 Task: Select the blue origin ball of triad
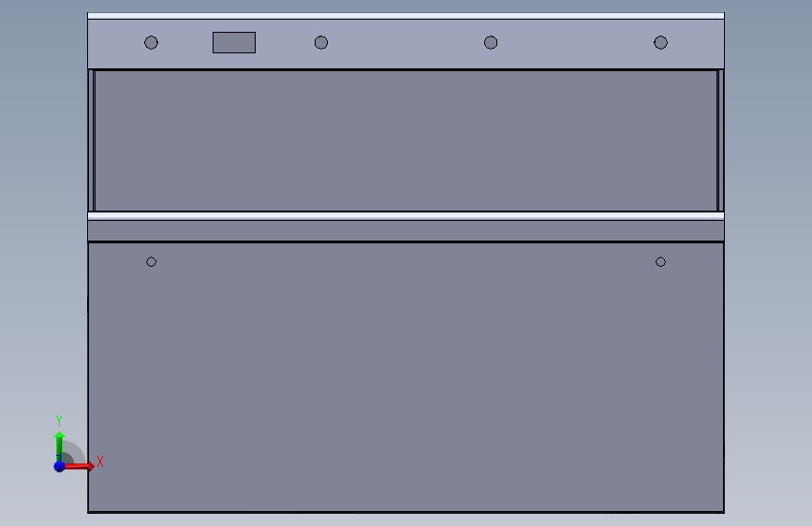click(60, 466)
